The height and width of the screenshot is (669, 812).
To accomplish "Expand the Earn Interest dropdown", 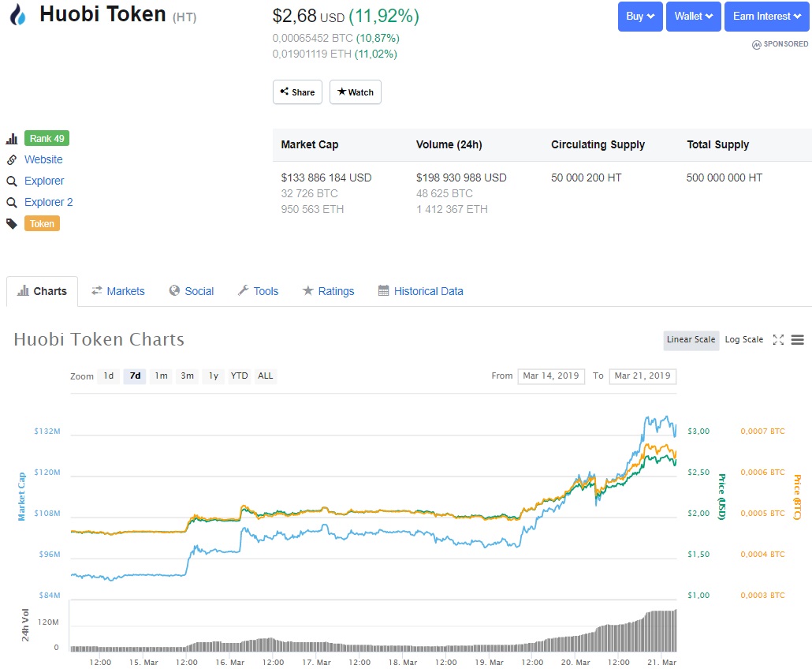I will click(766, 17).
